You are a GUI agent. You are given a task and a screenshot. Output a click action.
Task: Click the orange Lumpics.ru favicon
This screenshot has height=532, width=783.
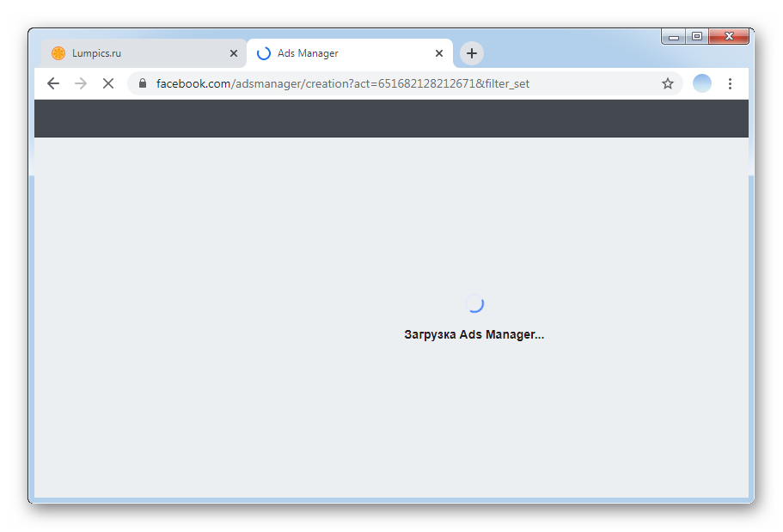58,53
